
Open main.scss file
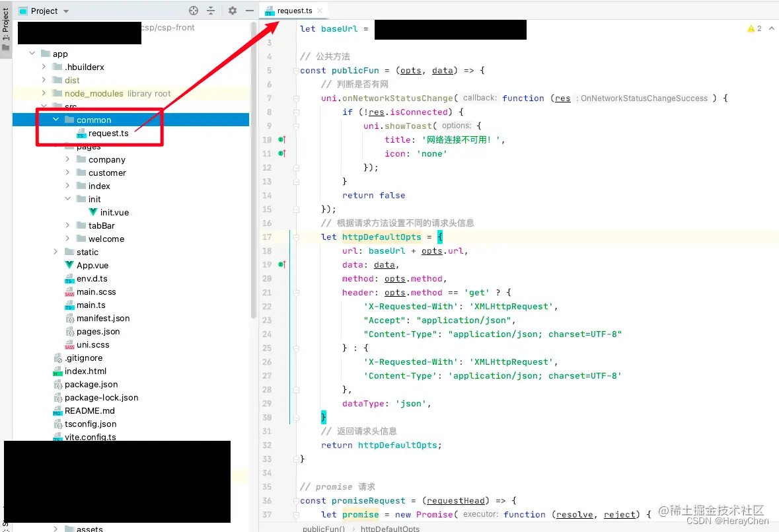96,291
